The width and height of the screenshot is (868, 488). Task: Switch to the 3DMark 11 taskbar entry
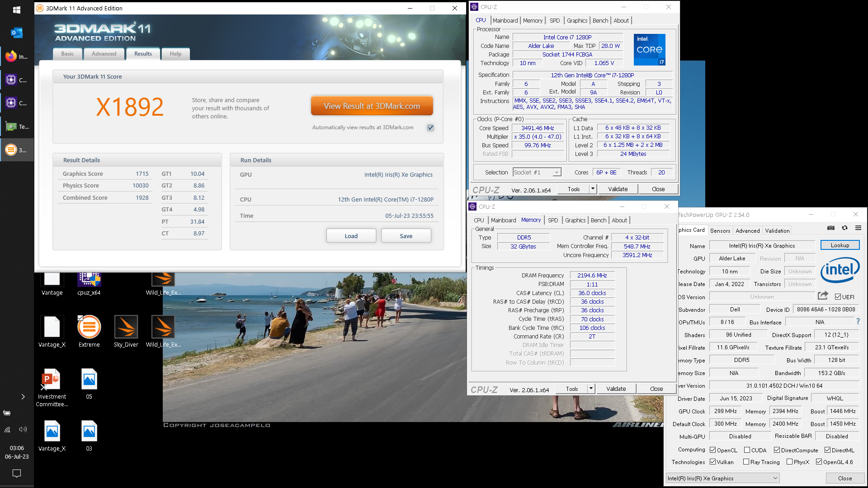[x=17, y=150]
